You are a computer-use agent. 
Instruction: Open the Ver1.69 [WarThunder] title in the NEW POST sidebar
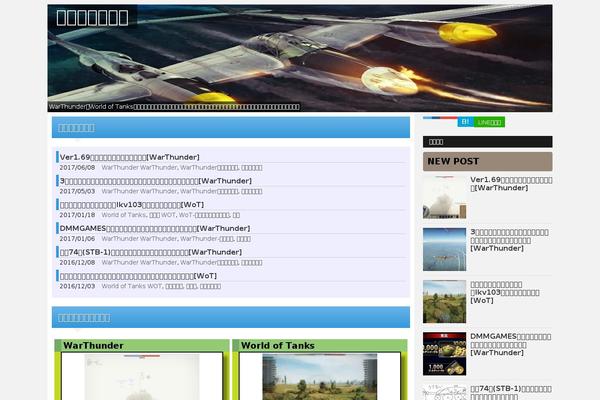click(x=511, y=184)
